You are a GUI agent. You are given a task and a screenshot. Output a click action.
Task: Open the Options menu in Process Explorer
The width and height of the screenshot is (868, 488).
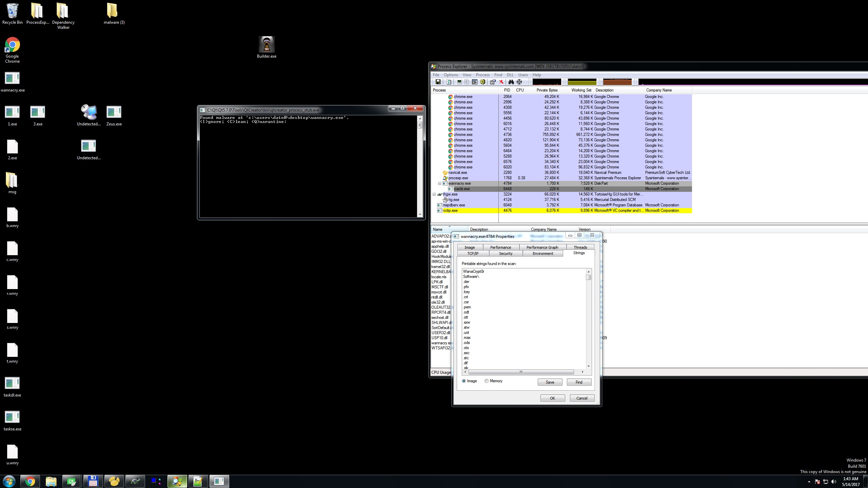[451, 75]
